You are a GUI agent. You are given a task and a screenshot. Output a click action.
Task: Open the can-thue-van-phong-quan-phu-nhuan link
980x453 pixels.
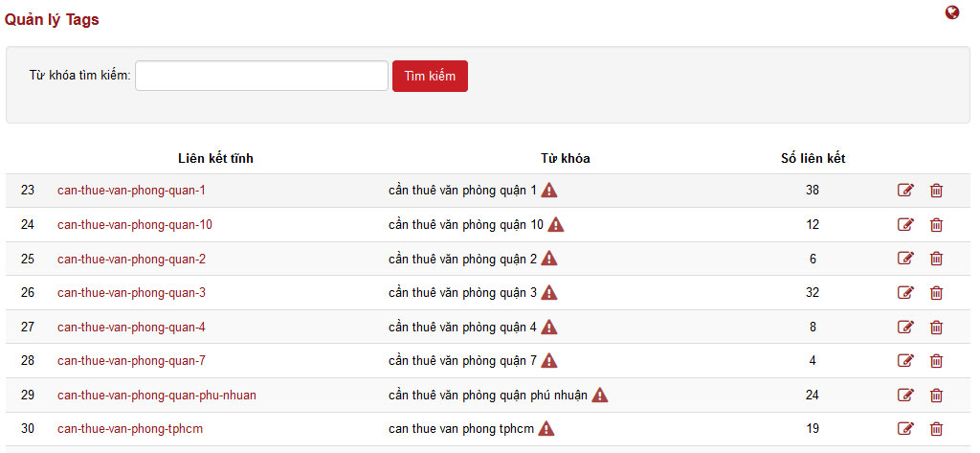coord(157,395)
